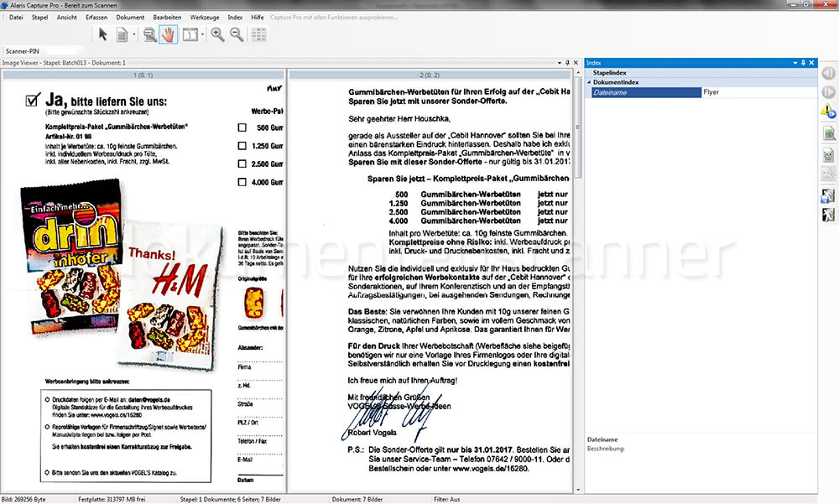839x504 pixels.
Task: Click the Dateiname value field "Flyer"
Action: click(x=755, y=92)
